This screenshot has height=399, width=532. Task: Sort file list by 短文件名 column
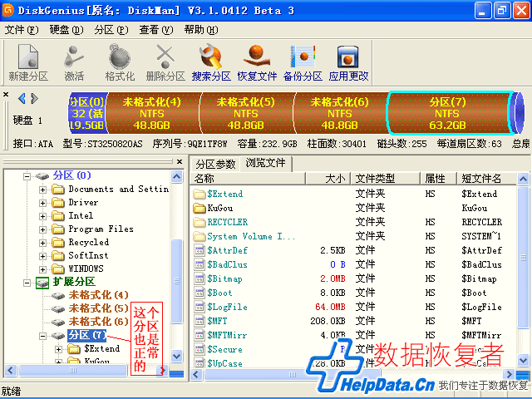[x=487, y=179]
